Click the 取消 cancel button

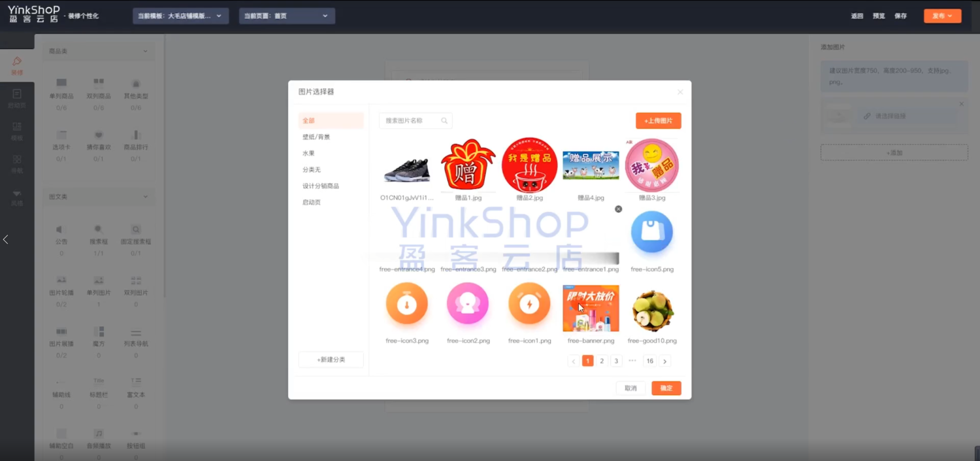coord(630,388)
